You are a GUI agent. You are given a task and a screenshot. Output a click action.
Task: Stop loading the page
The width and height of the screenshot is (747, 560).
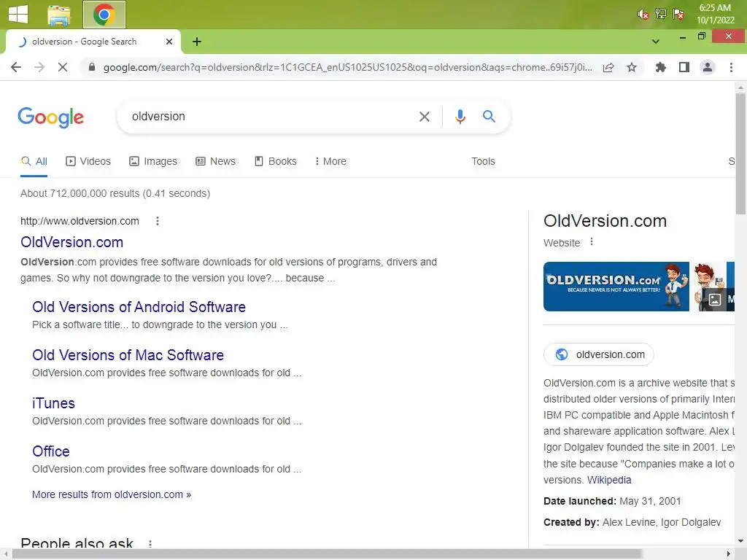63,67
